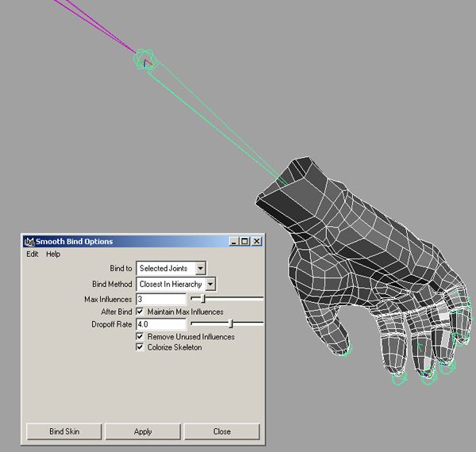Toggle Maintain Max Influences checkbox

pyautogui.click(x=140, y=312)
